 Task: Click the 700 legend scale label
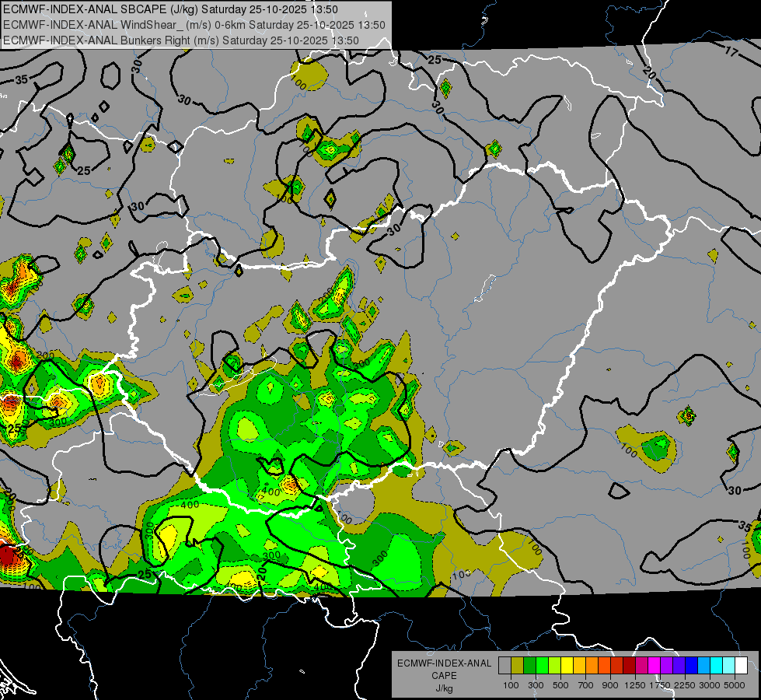tap(586, 685)
